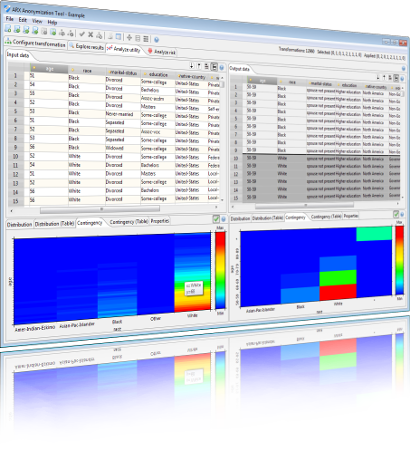The width and height of the screenshot is (410, 450).
Task: Open the View menu
Action: click(37, 21)
